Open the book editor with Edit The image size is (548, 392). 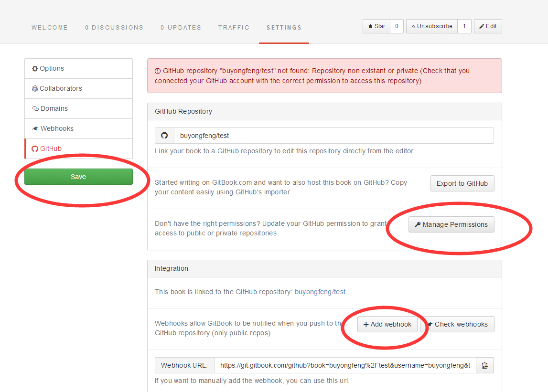click(488, 26)
